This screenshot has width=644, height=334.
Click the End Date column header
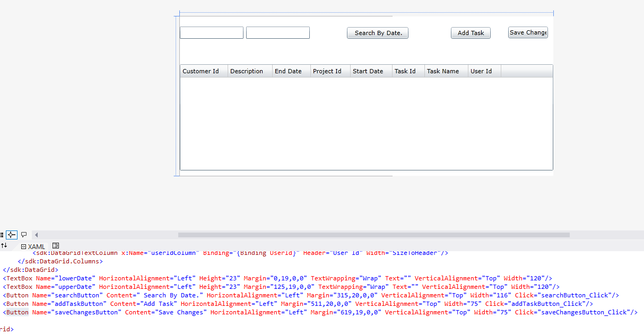pos(292,71)
